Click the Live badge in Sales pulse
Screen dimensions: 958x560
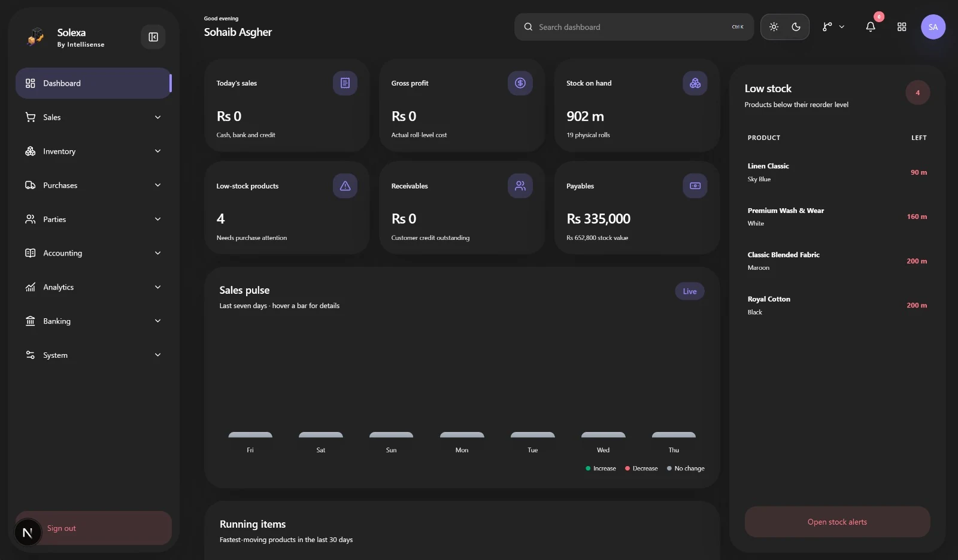click(x=690, y=291)
